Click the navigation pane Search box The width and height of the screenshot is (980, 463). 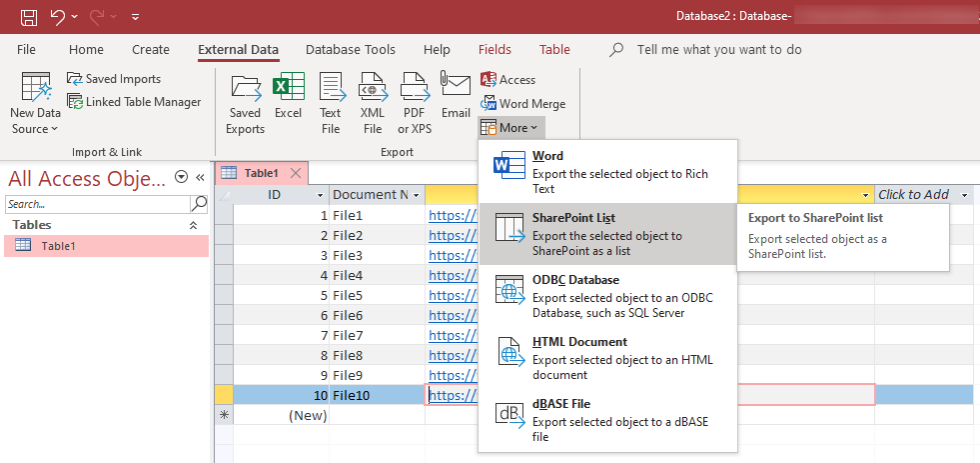tap(96, 204)
